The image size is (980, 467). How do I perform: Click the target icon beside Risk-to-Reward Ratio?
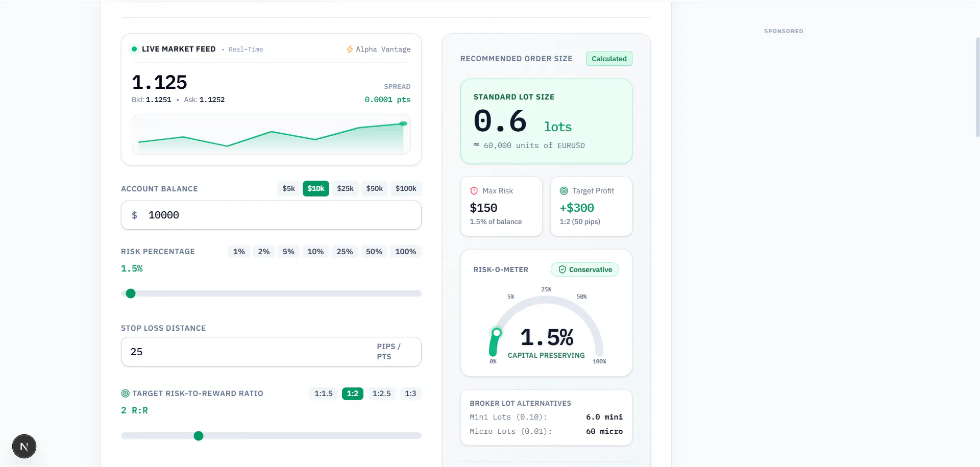(125, 394)
